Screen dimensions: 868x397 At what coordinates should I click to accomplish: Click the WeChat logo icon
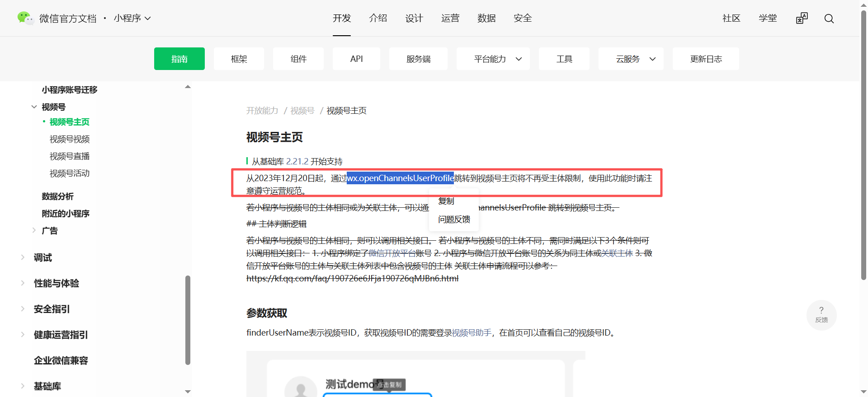point(25,18)
